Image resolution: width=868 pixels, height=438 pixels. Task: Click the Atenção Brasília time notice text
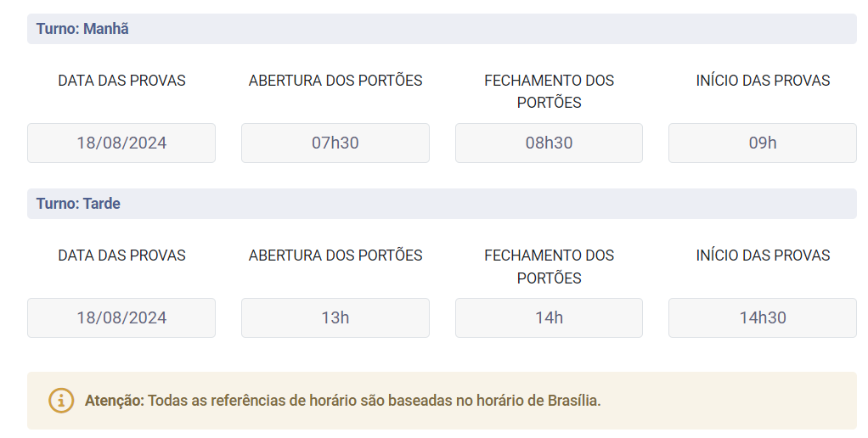coord(342,401)
